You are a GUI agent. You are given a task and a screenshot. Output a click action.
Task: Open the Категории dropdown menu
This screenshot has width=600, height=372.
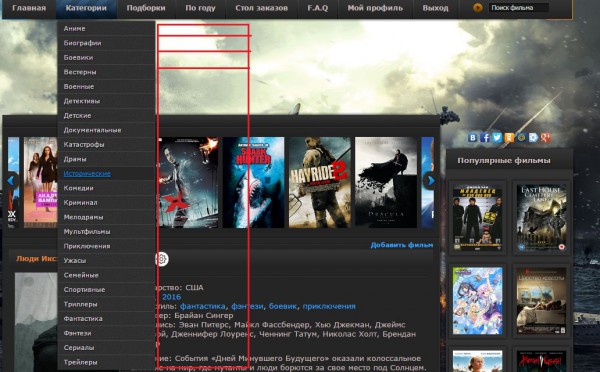tap(86, 8)
